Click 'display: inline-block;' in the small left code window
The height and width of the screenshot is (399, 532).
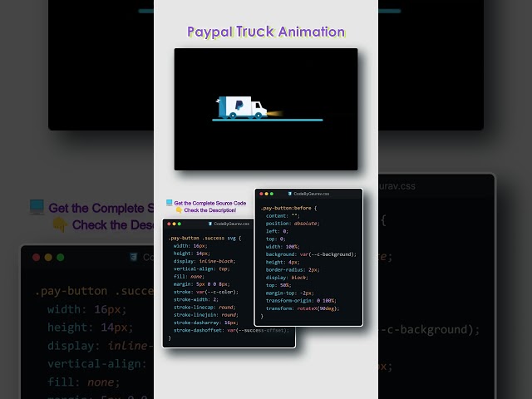(204, 261)
